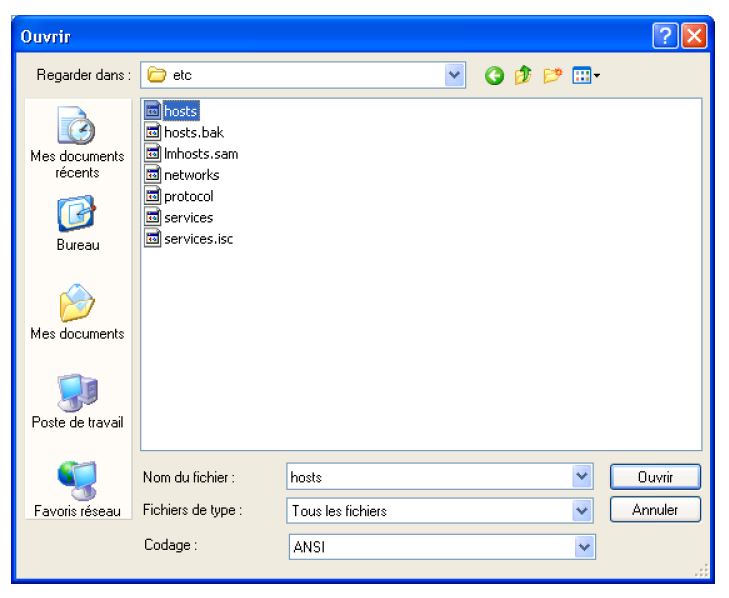This screenshot has width=729, height=598.
Task: Go to Bureau in the sidebar
Action: 77,224
